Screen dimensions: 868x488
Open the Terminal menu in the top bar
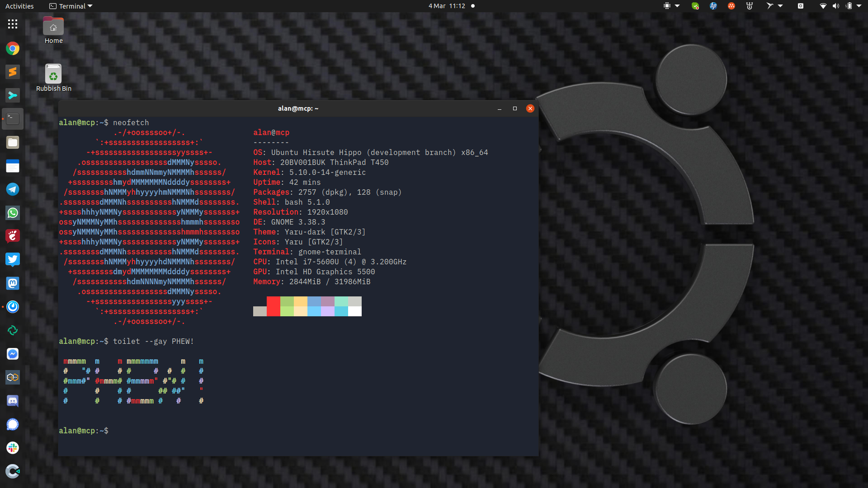point(71,6)
